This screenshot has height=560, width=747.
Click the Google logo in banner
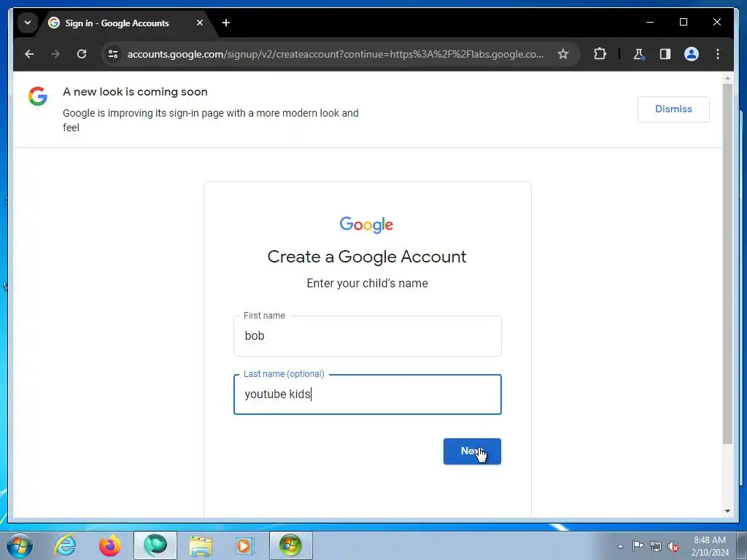(38, 96)
